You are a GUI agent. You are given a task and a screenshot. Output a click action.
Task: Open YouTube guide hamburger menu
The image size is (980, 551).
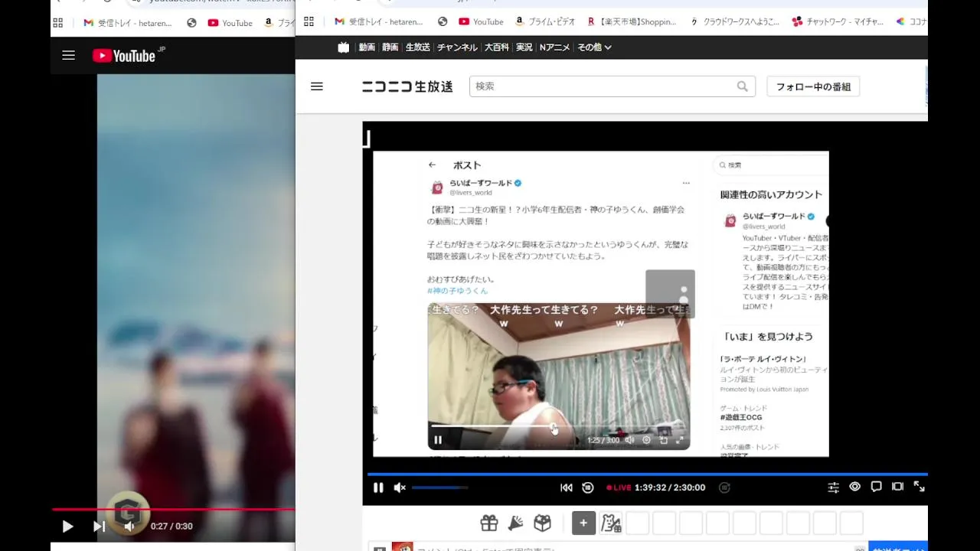tap(69, 55)
